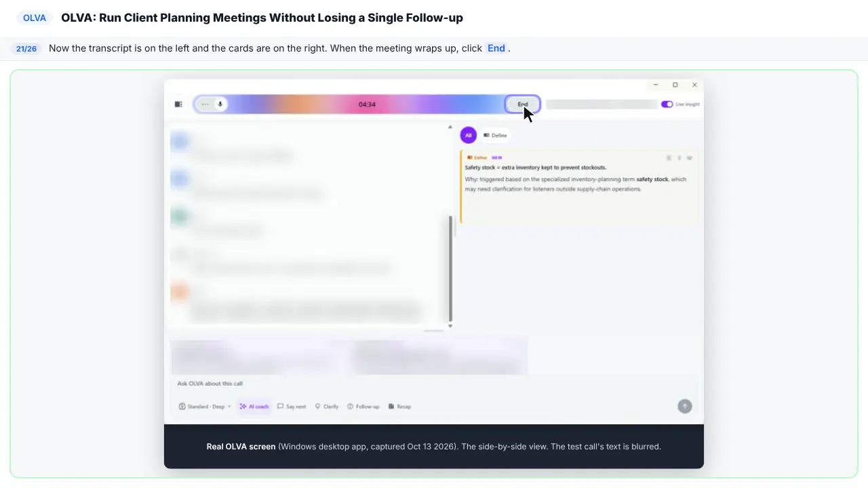This screenshot has height=488, width=868.
Task: Click the transcript scrollbar down arrow
Action: point(450,326)
